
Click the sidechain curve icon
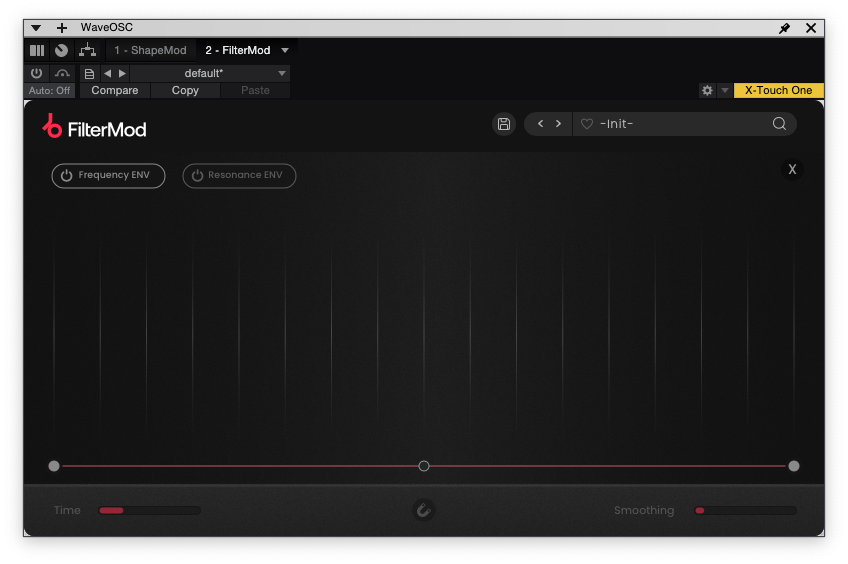[x=62, y=73]
